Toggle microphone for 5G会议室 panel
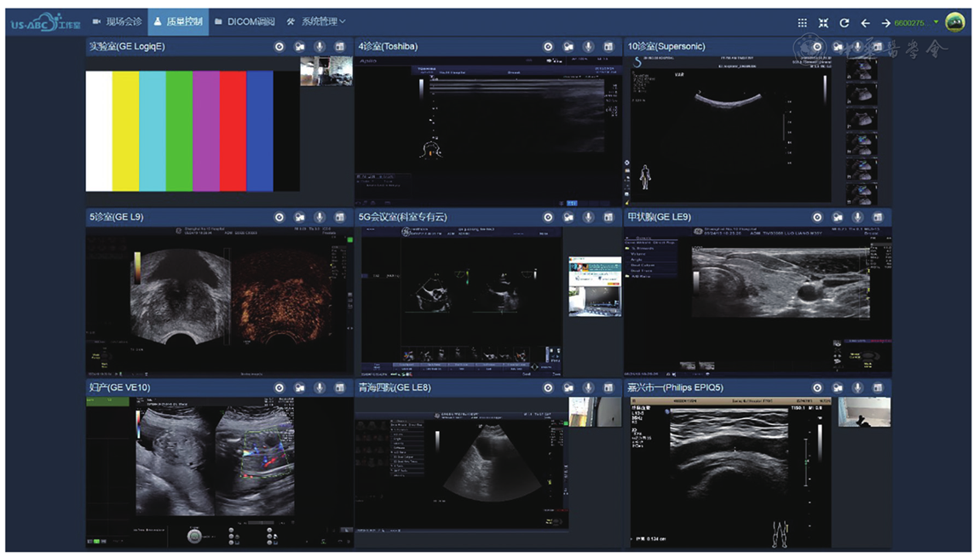The height and width of the screenshot is (557, 980). tap(588, 217)
